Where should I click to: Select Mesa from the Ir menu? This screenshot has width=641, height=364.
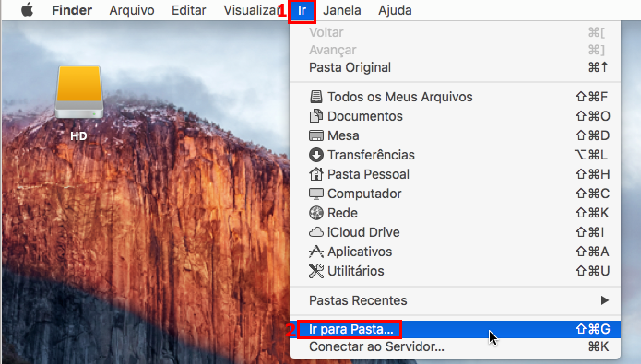coord(455,135)
